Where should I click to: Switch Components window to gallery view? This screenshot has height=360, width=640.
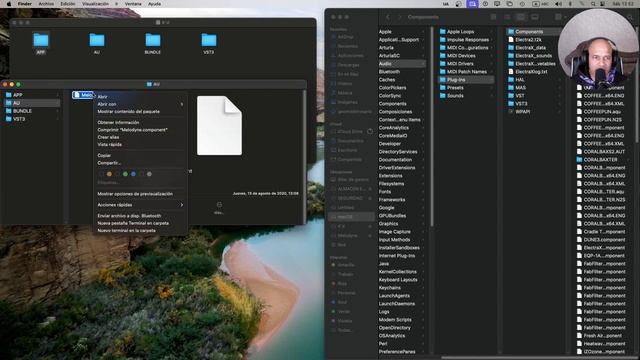click(535, 17)
